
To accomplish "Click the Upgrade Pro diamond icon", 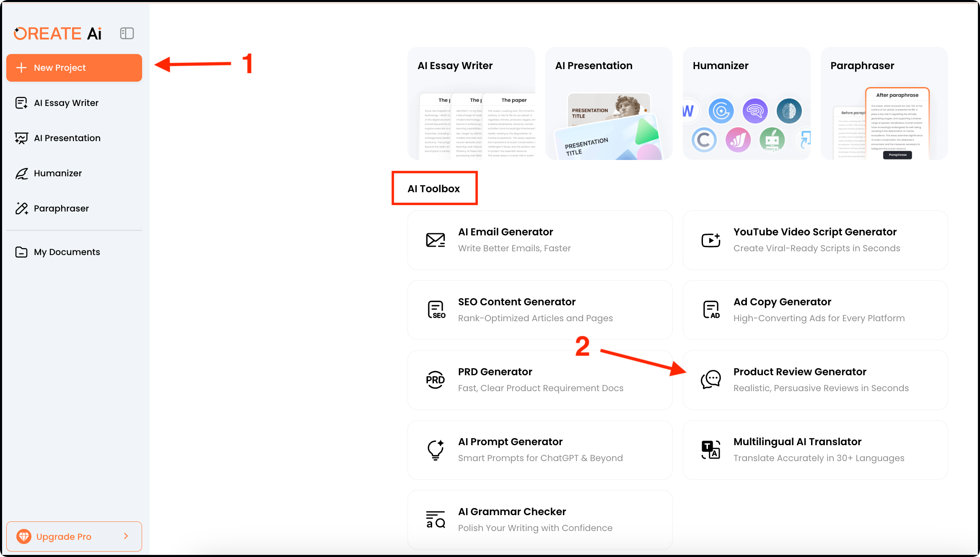I will [24, 536].
